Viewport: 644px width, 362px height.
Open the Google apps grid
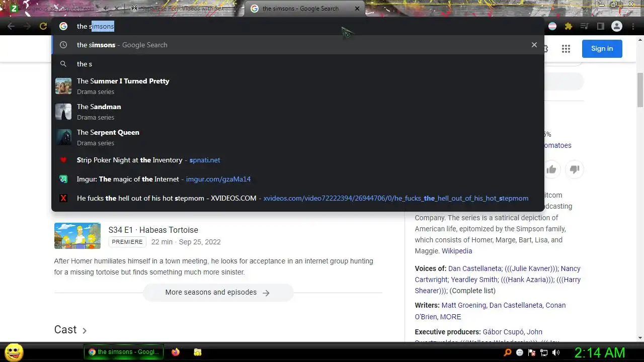tap(566, 49)
